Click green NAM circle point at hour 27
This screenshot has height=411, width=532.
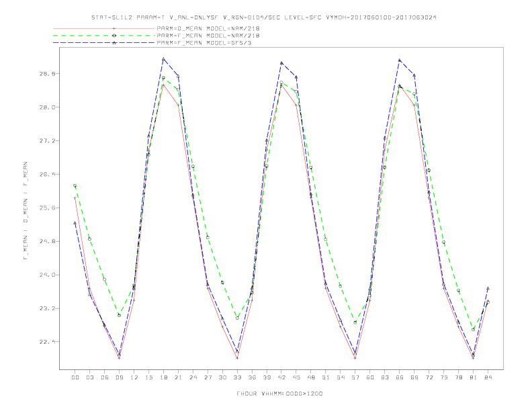coord(208,237)
